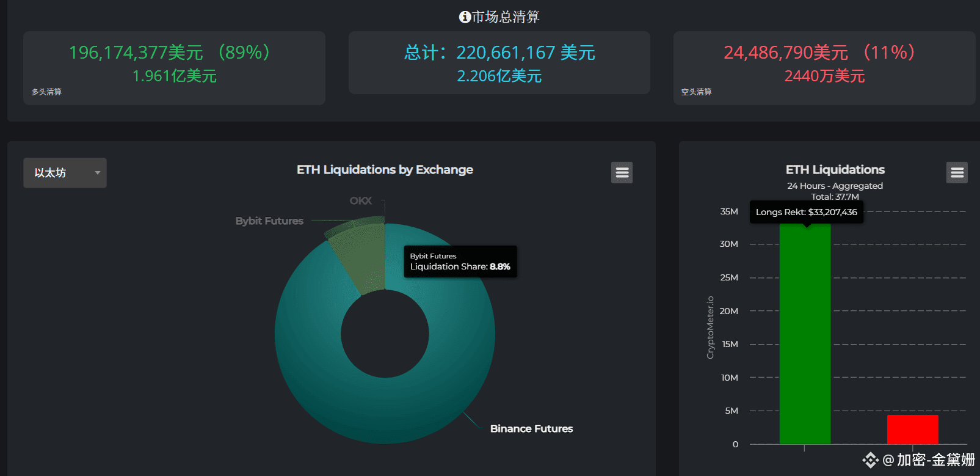Click the 5M y-axis label

(731, 411)
